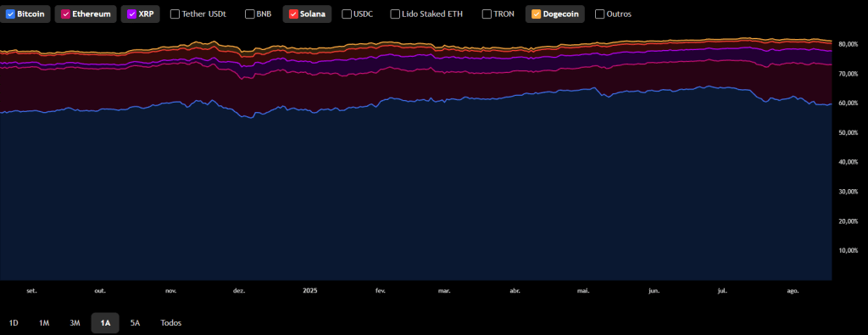Hide the Solana series
This screenshot has height=335, width=868.
point(292,14)
